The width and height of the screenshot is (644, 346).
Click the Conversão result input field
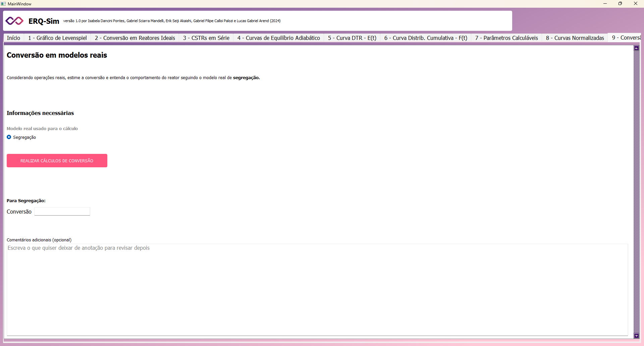point(62,212)
